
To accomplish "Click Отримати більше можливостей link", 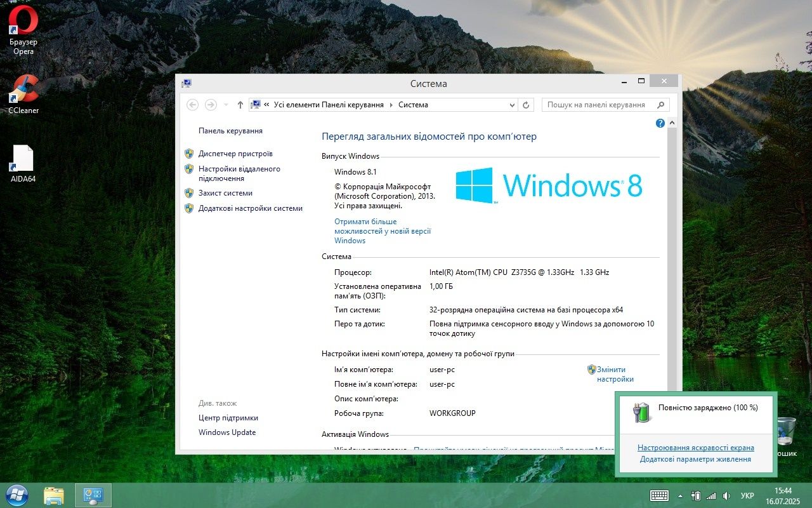I will [x=383, y=231].
